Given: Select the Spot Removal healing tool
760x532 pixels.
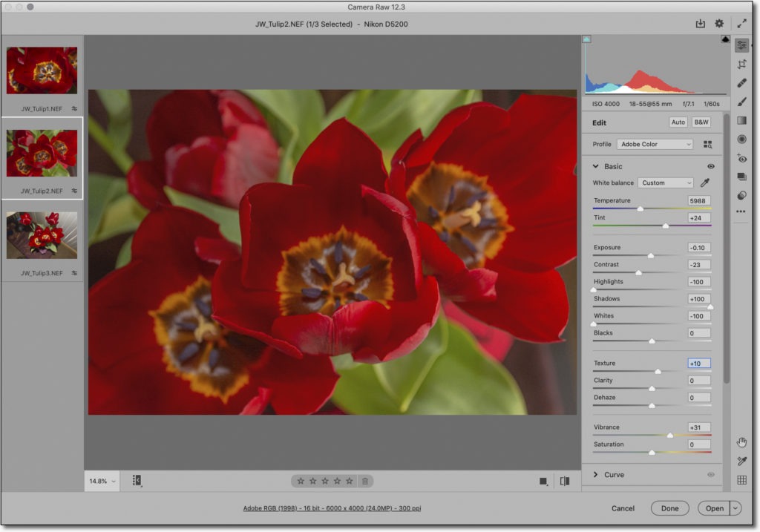Looking at the screenshot, I should (741, 83).
